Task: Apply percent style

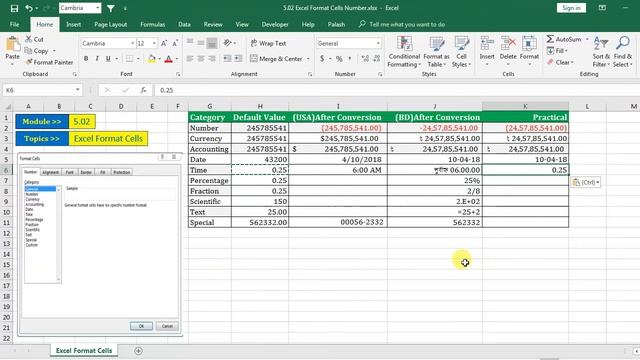Action: [339, 59]
